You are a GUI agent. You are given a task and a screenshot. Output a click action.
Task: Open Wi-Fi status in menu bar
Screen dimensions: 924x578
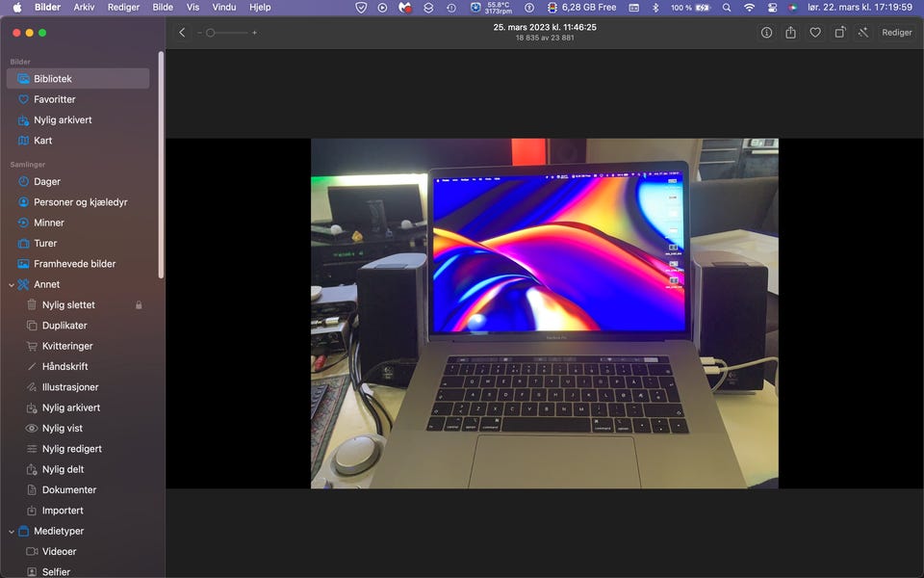(x=749, y=7)
